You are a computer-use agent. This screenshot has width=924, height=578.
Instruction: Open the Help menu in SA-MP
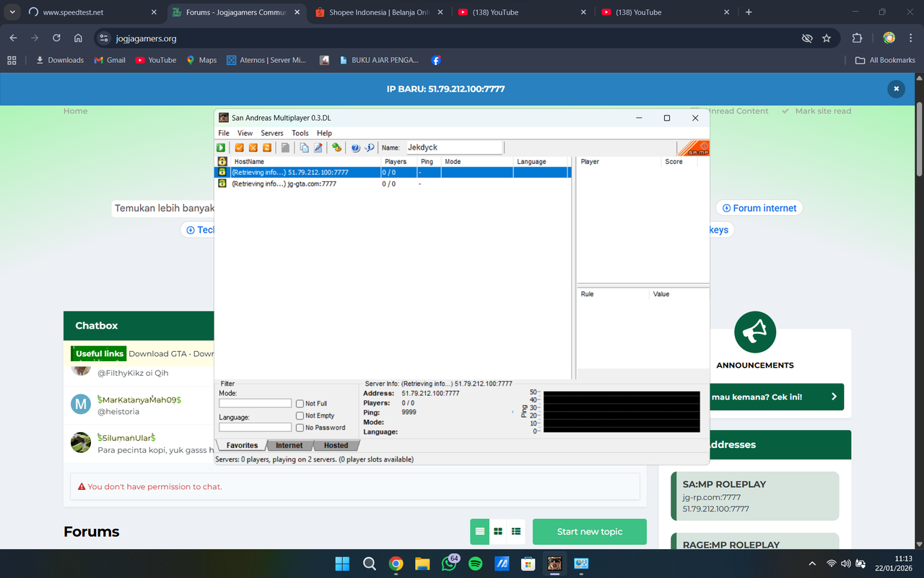point(324,133)
